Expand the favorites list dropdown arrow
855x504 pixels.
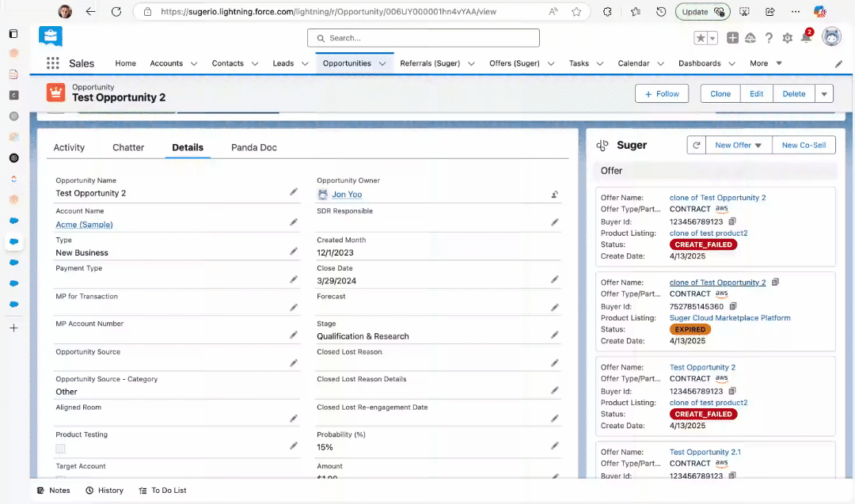(x=712, y=38)
